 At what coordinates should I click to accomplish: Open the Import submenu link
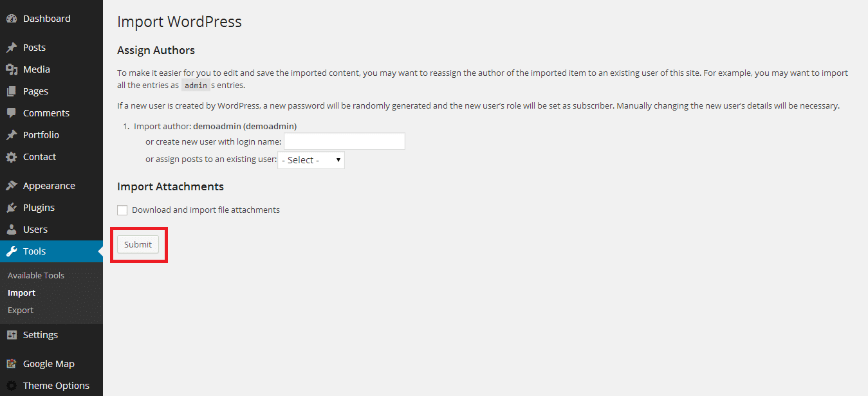pyautogui.click(x=21, y=292)
